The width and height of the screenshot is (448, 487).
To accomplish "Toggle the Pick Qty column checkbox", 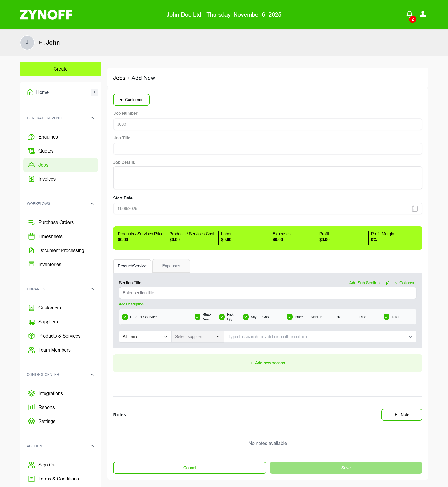I will click(222, 317).
